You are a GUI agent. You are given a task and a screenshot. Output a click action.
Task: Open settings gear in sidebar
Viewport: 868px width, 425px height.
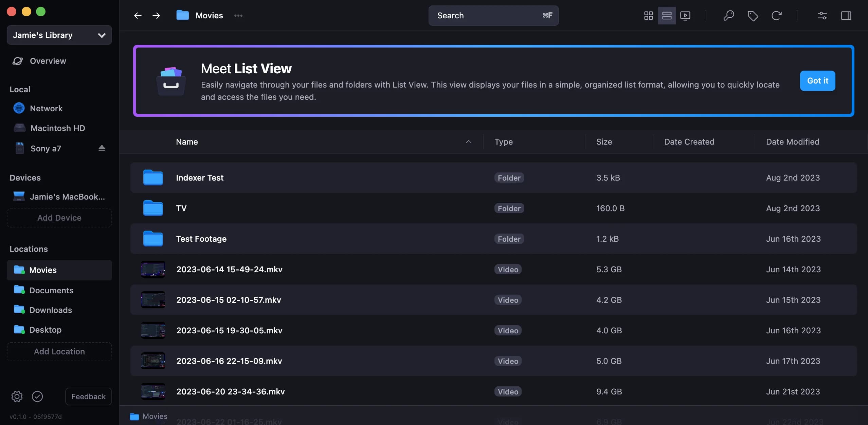pyautogui.click(x=17, y=396)
